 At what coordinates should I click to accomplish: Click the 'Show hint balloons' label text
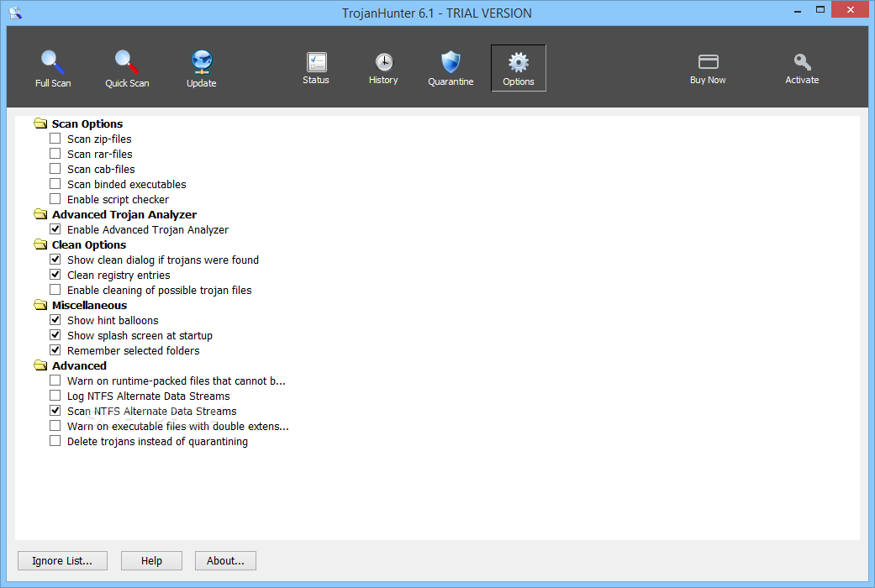113,320
